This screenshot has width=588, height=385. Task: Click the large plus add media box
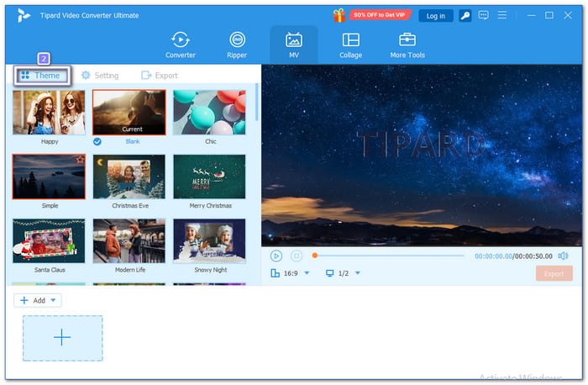[63, 338]
